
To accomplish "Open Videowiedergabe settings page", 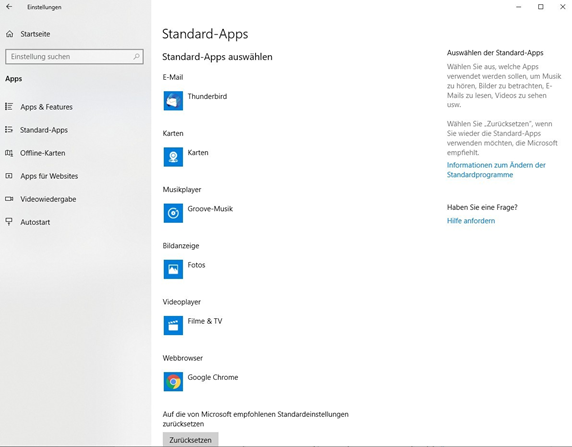I will pyautogui.click(x=48, y=199).
